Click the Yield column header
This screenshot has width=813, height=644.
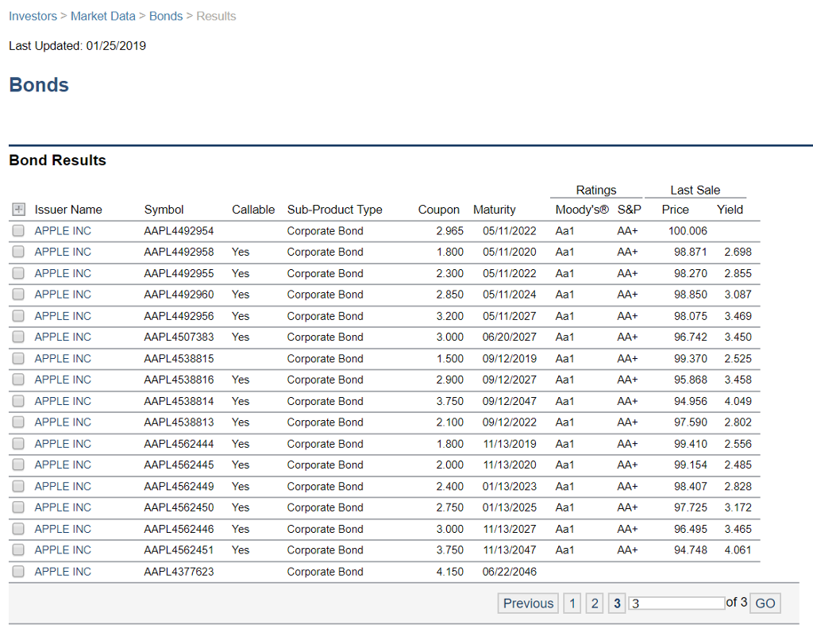730,210
